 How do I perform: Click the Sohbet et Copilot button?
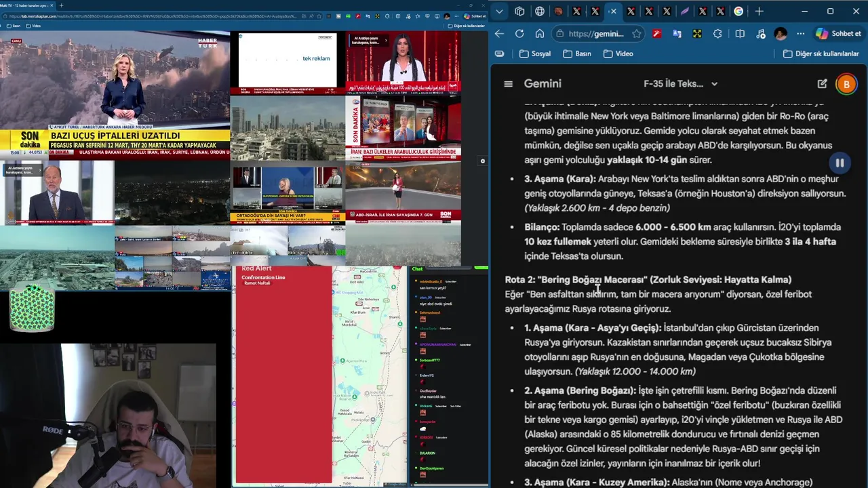(x=838, y=33)
